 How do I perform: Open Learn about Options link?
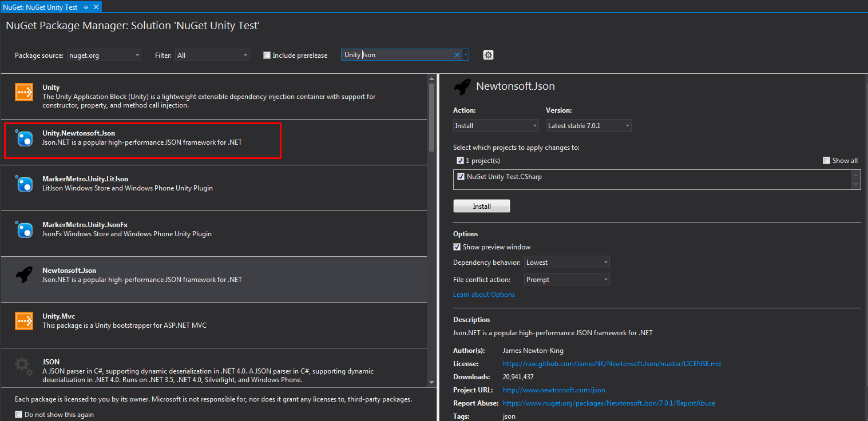click(x=484, y=295)
